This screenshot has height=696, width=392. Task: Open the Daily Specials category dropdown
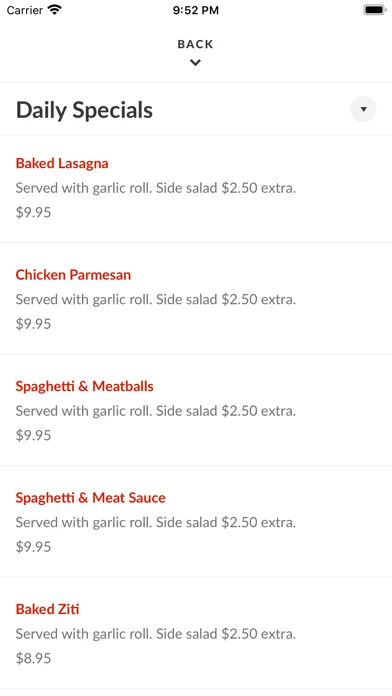[x=363, y=109]
